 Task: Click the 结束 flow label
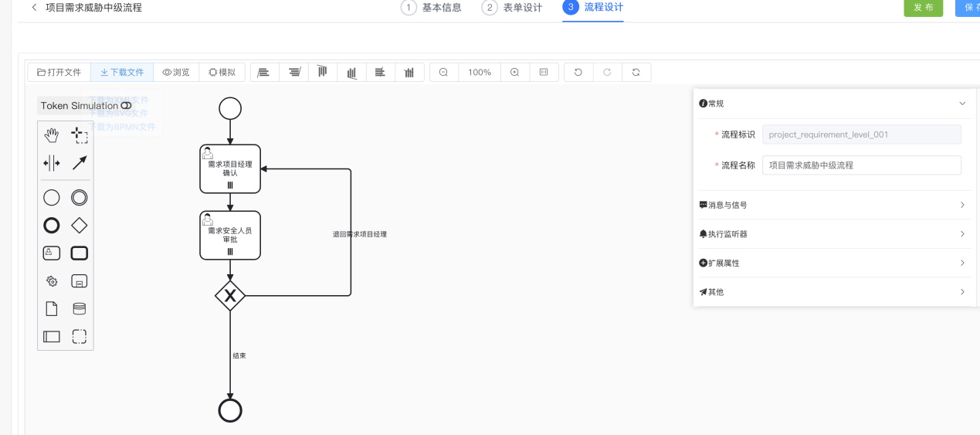click(239, 356)
